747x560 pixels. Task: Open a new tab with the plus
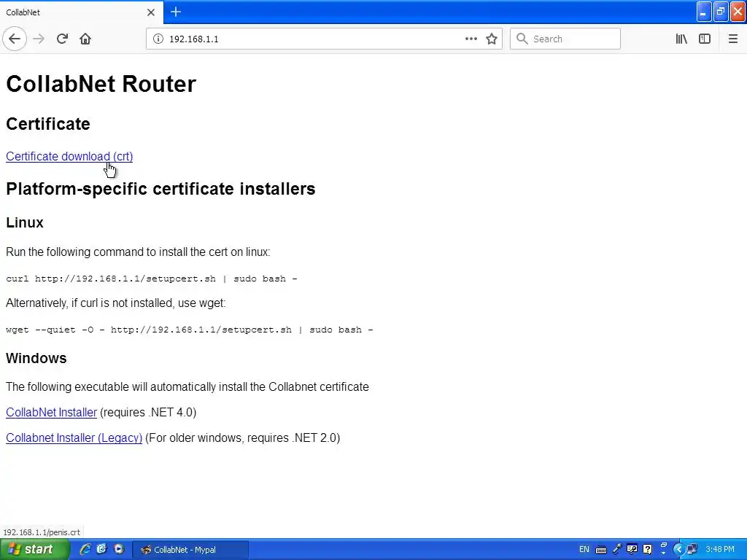click(x=176, y=12)
